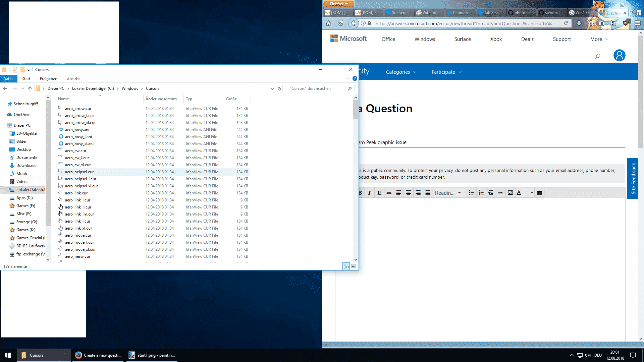Switch to details view icon in status bar
This screenshot has height=362, width=644.
(346, 266)
